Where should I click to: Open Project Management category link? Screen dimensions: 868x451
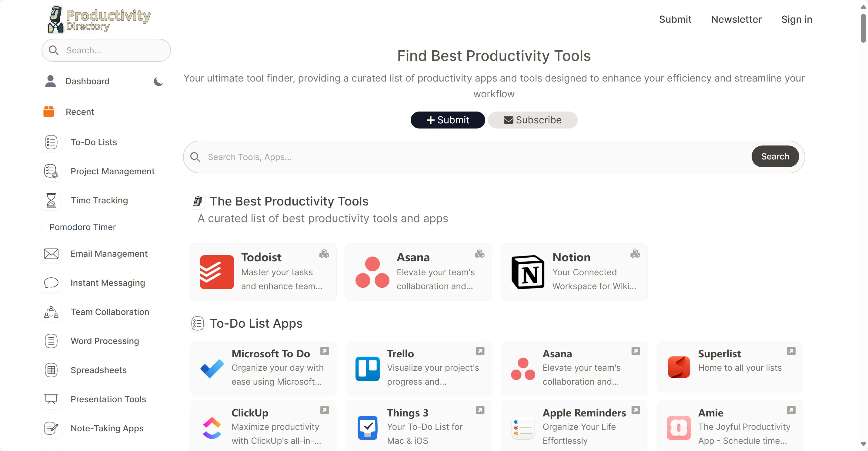pos(112,171)
